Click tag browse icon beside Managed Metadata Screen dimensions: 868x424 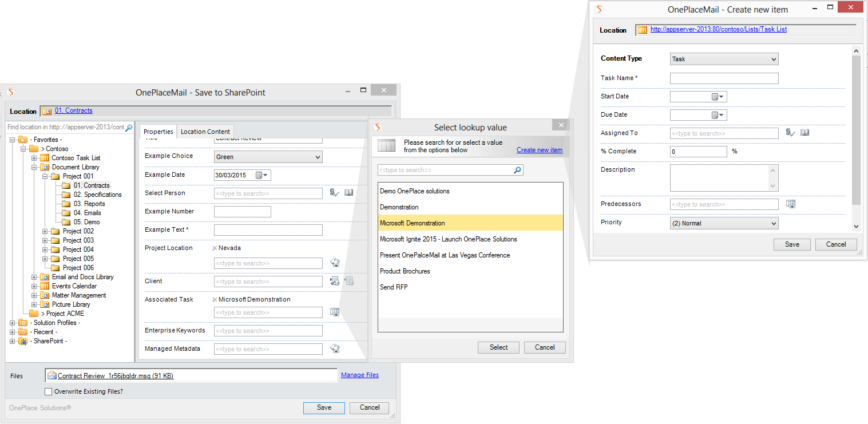tap(335, 349)
